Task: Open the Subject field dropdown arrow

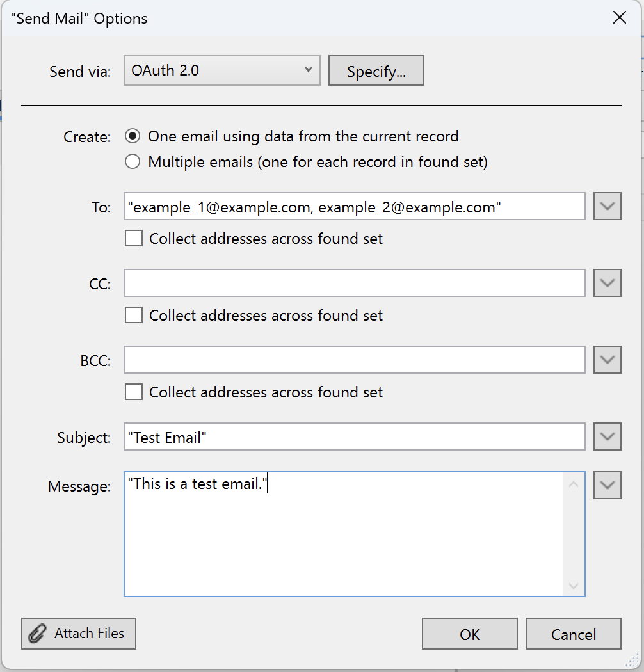Action: (607, 436)
